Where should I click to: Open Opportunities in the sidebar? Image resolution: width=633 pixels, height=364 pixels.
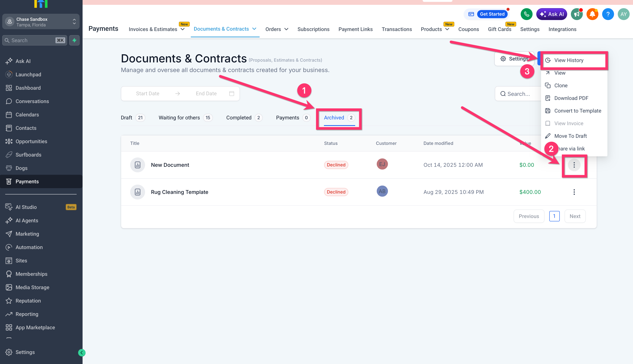31,141
